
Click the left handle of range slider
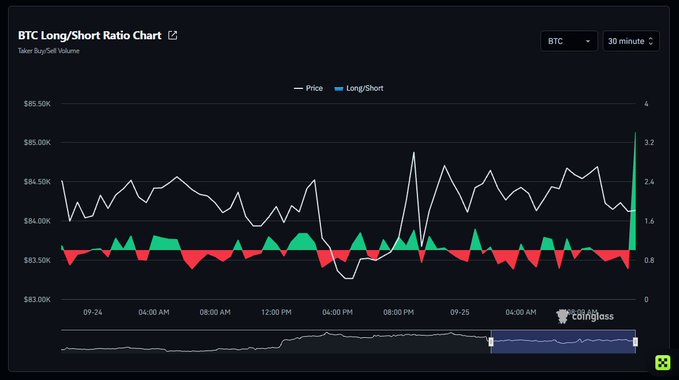pyautogui.click(x=491, y=342)
